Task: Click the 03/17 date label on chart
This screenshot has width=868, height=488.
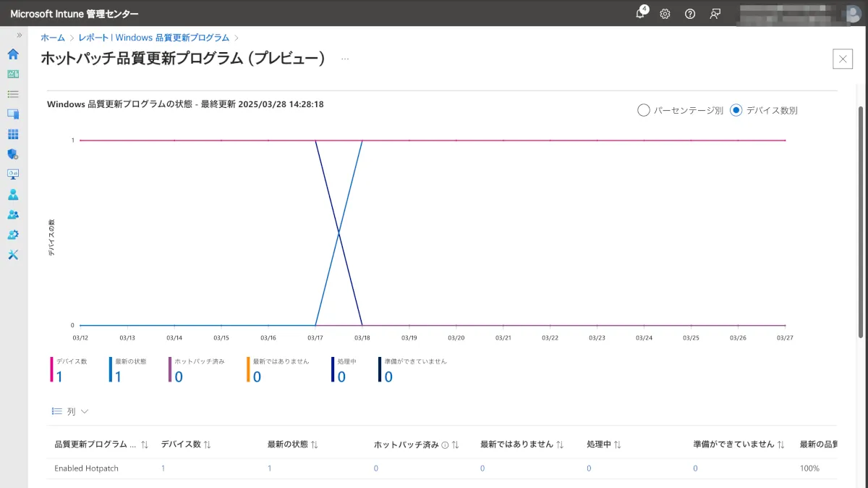Action: click(x=315, y=337)
